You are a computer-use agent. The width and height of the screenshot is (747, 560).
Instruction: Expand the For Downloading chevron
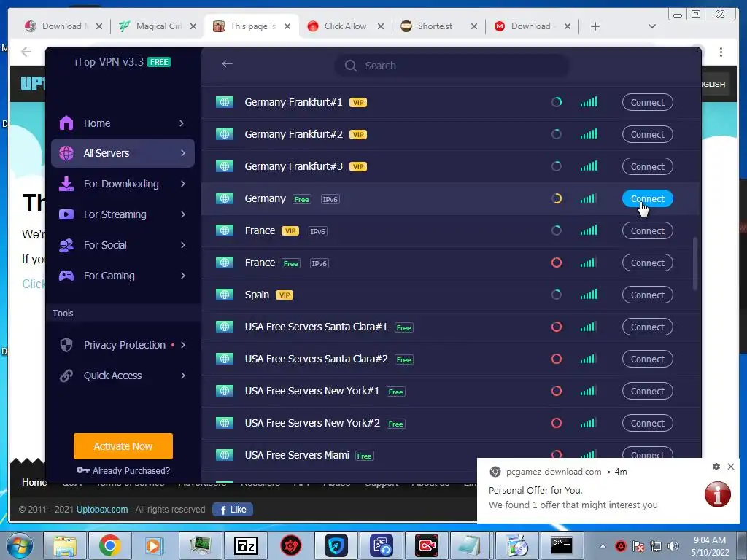coord(183,184)
